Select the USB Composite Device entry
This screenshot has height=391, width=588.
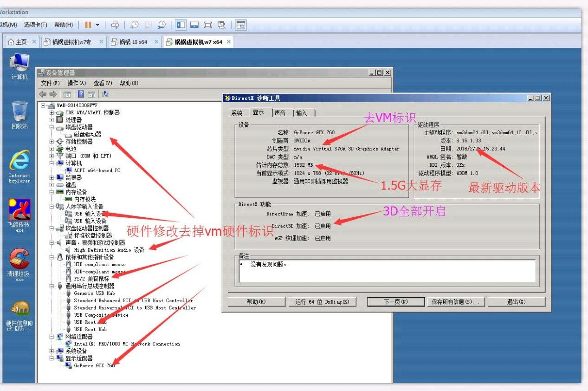click(101, 315)
